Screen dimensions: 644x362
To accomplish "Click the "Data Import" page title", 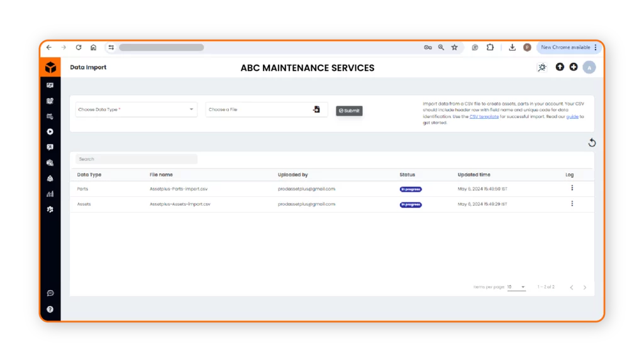I will tap(88, 67).
